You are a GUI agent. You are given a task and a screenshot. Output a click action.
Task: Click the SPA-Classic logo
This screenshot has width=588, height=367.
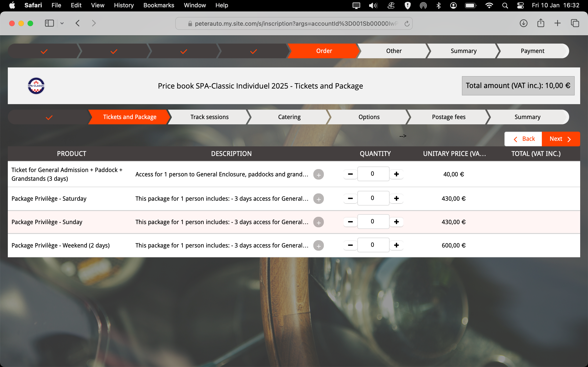[36, 86]
